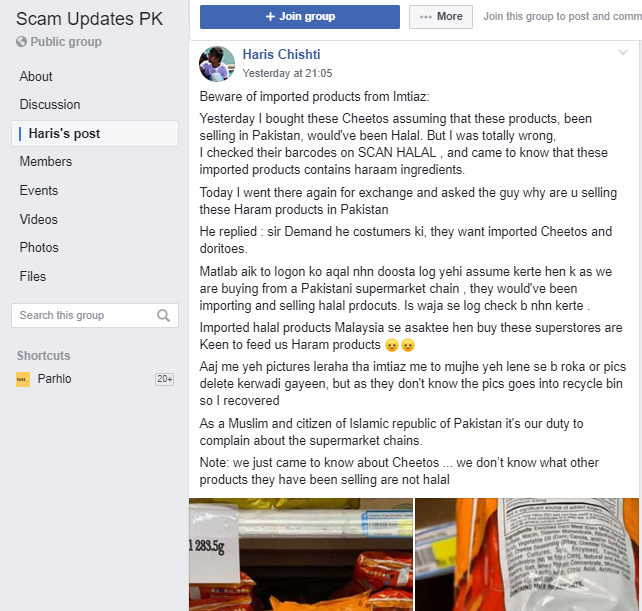Viewport: 642px width, 611px height.
Task: Open the Haris Chishti name link
Action: 281,54
